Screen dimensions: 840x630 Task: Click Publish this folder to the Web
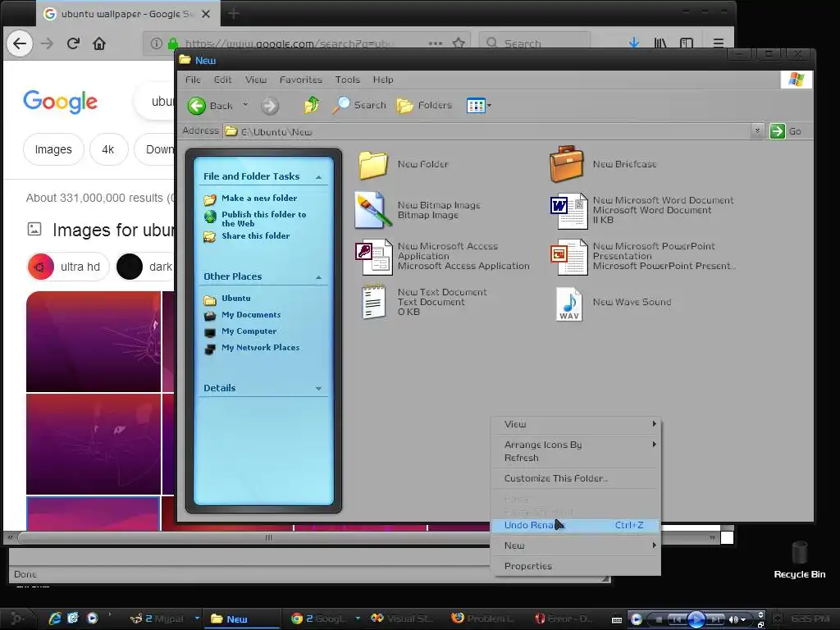click(264, 218)
